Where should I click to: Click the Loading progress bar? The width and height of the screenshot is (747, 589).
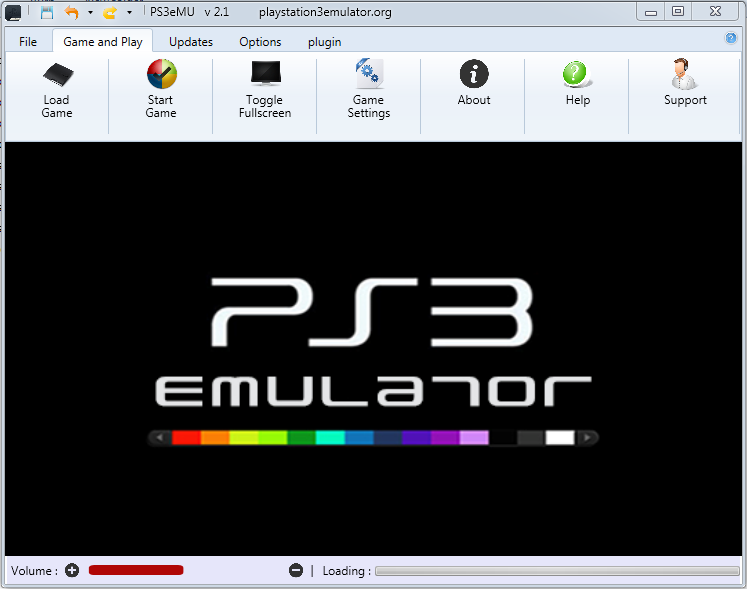click(x=557, y=571)
